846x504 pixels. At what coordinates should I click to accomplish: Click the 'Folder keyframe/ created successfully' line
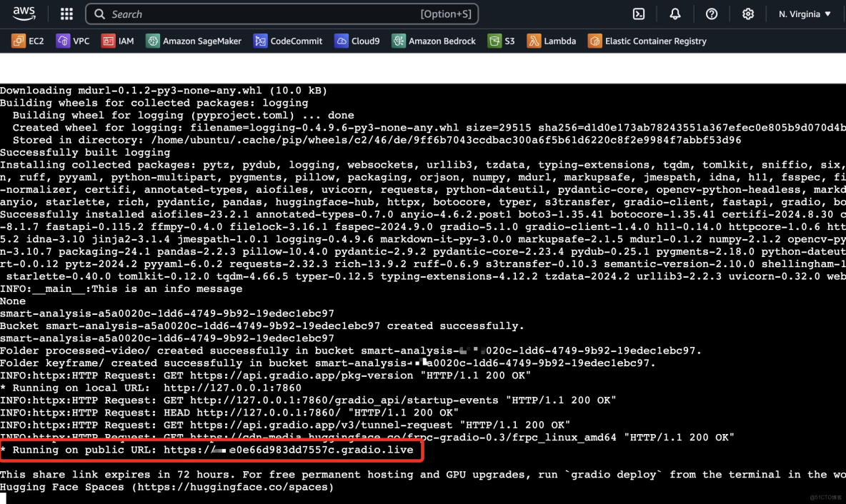click(328, 363)
